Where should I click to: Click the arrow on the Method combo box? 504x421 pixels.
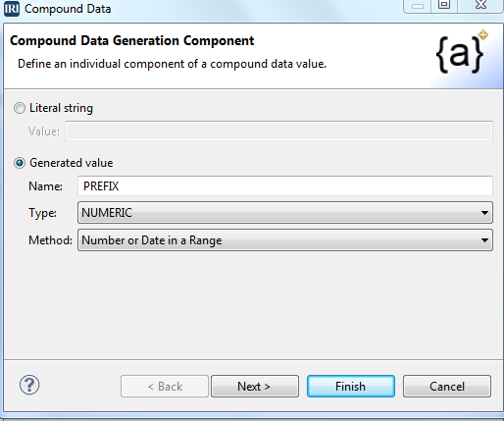pyautogui.click(x=484, y=240)
